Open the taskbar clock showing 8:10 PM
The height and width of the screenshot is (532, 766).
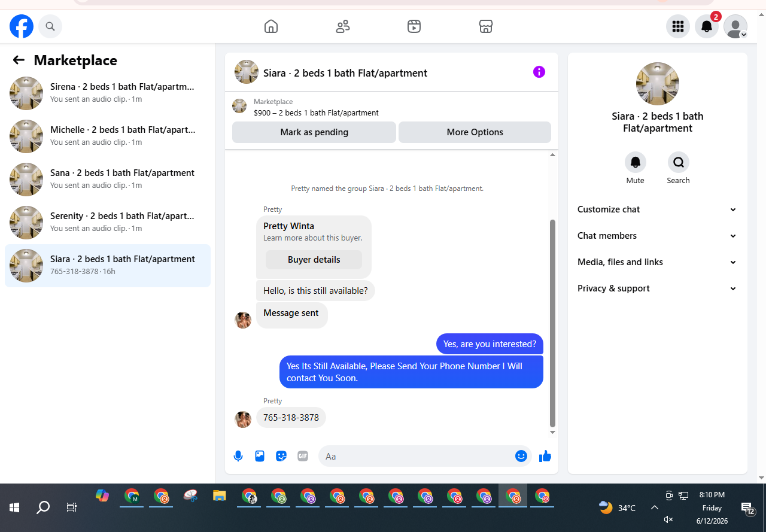pyautogui.click(x=712, y=507)
